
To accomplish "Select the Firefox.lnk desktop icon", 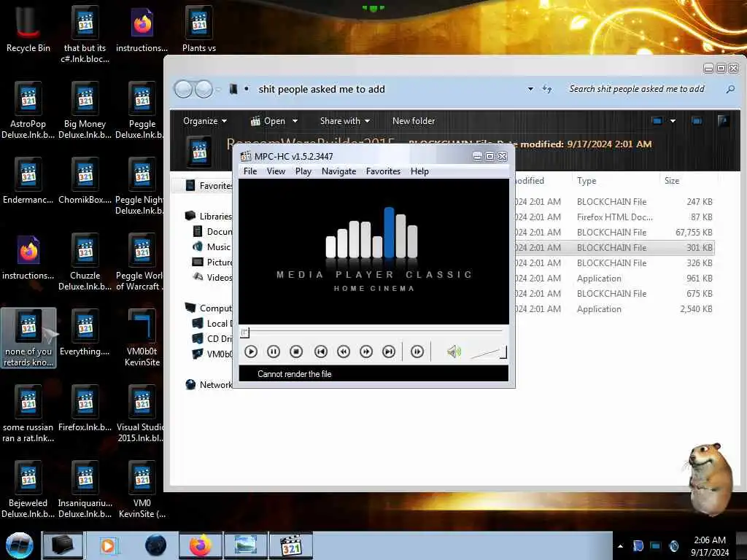I will (x=85, y=408).
